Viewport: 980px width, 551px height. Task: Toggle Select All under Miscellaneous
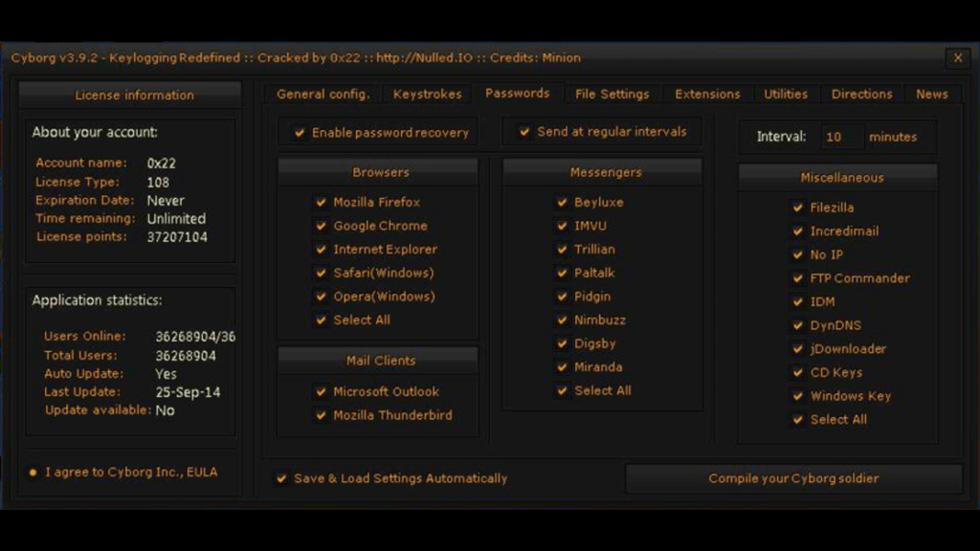pos(798,420)
